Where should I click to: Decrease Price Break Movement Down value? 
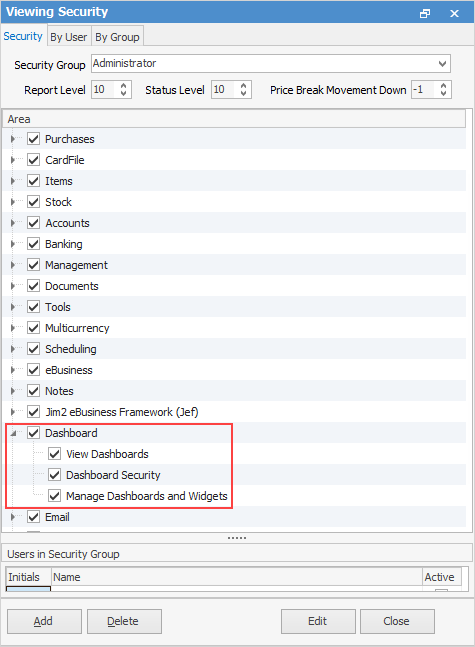click(x=444, y=94)
